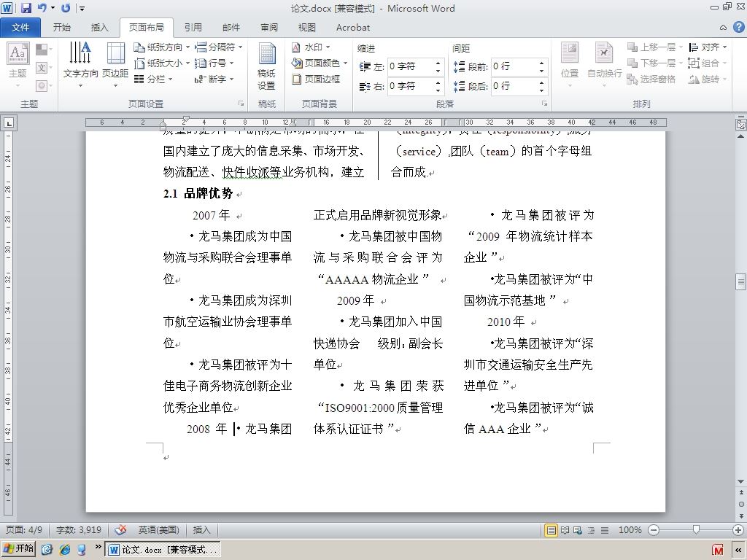This screenshot has height=560, width=747.
Task: Click Rotate (旋转) button
Action: (x=708, y=79)
